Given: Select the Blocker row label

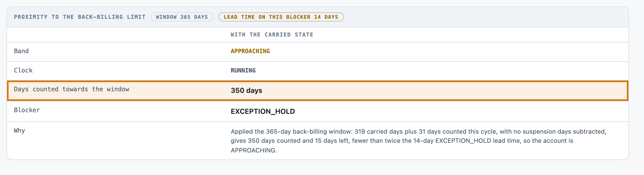Looking at the screenshot, I should coord(27,110).
